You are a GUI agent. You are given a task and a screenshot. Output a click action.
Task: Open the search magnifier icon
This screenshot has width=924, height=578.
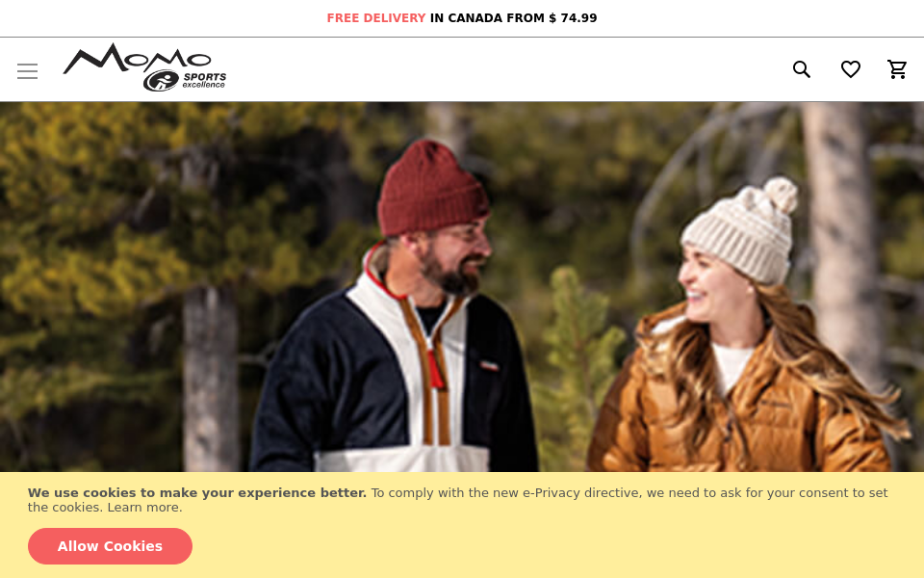(x=802, y=69)
